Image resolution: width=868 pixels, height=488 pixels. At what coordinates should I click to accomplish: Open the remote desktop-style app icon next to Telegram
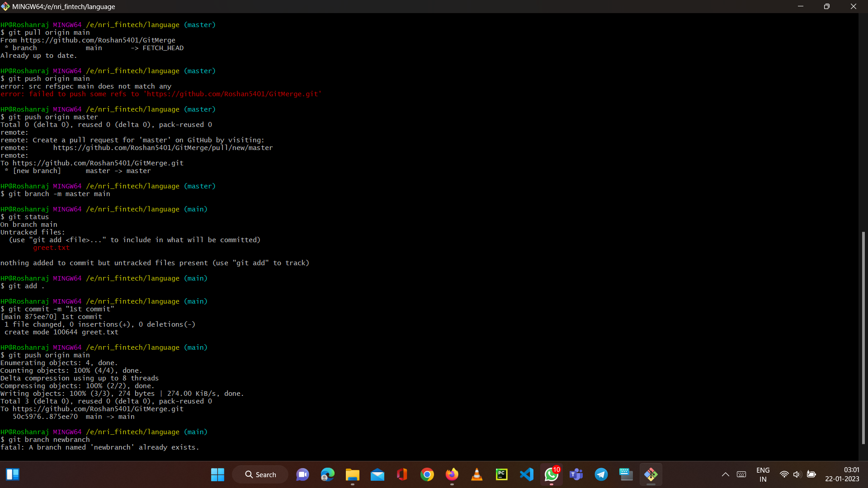(x=626, y=474)
